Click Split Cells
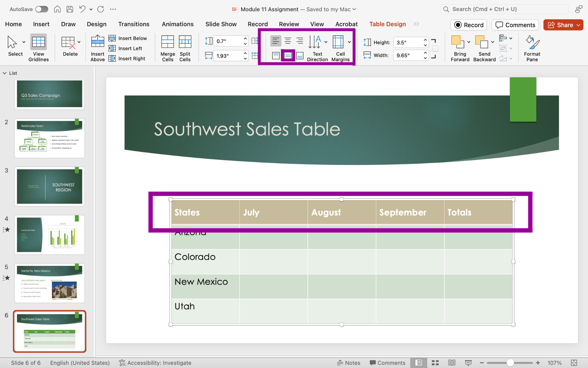588x368 pixels. [x=185, y=48]
